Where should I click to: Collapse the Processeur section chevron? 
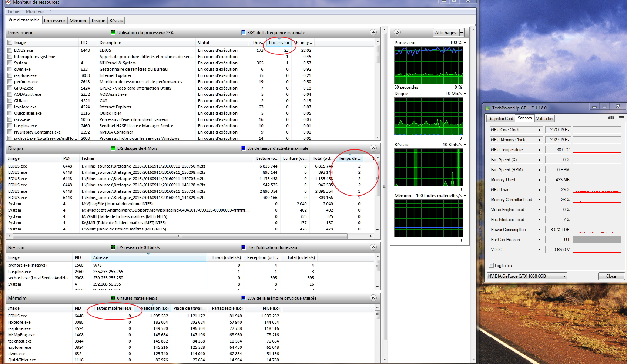tap(373, 33)
